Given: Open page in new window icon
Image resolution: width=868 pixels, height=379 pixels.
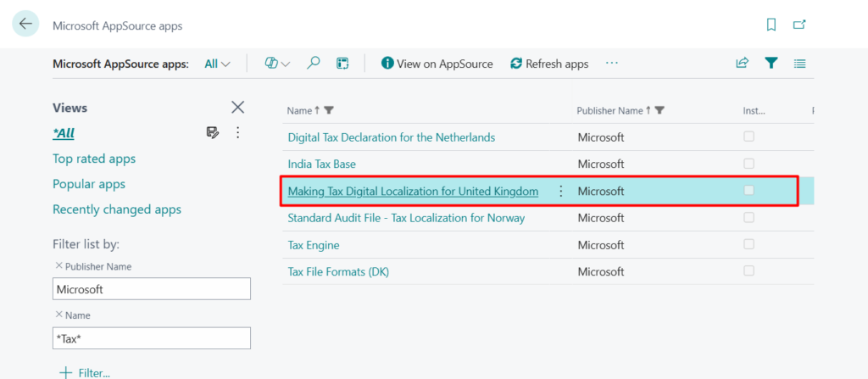Looking at the screenshot, I should click(x=798, y=25).
